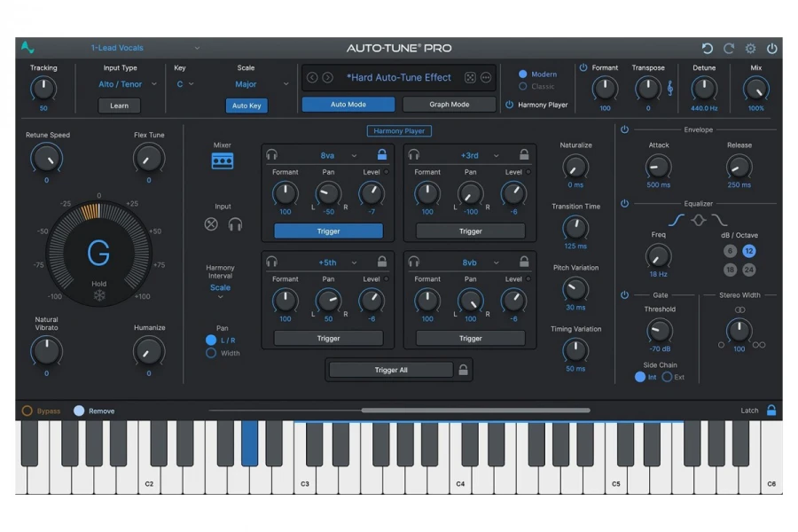Click the Harmony Player tab label
The height and width of the screenshot is (532, 798).
tap(399, 131)
